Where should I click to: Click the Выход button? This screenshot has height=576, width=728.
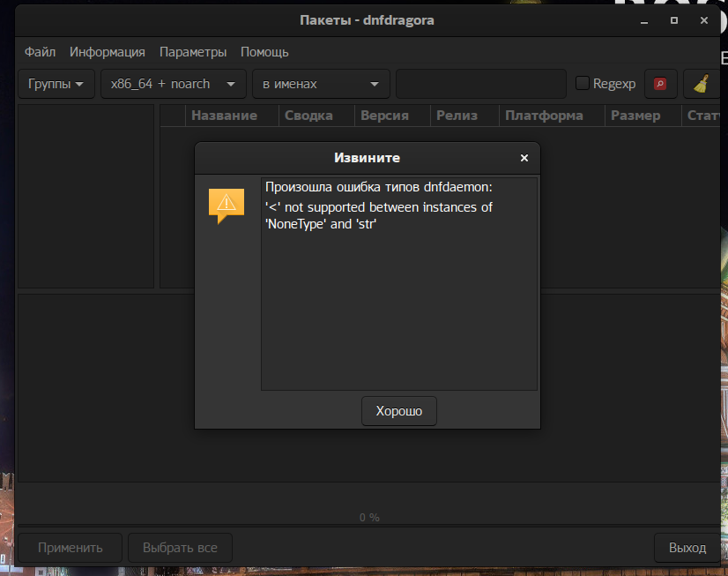point(687,548)
